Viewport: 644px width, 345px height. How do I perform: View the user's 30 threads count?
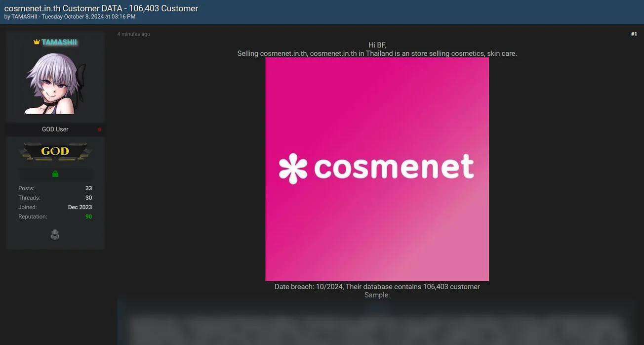[88, 198]
